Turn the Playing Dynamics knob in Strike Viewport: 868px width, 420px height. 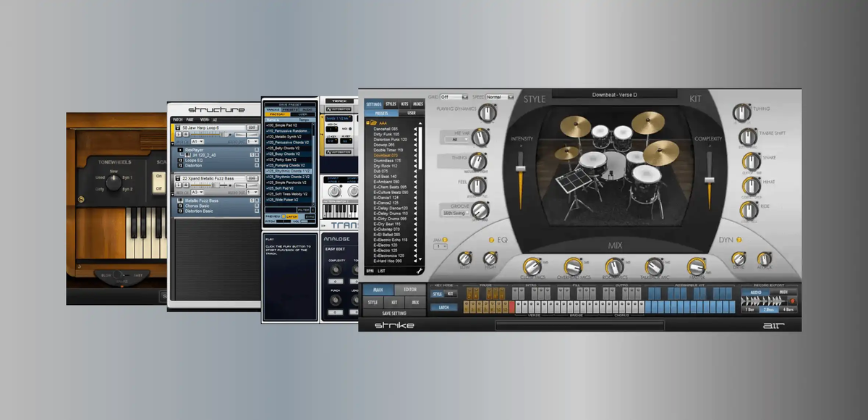tap(486, 112)
